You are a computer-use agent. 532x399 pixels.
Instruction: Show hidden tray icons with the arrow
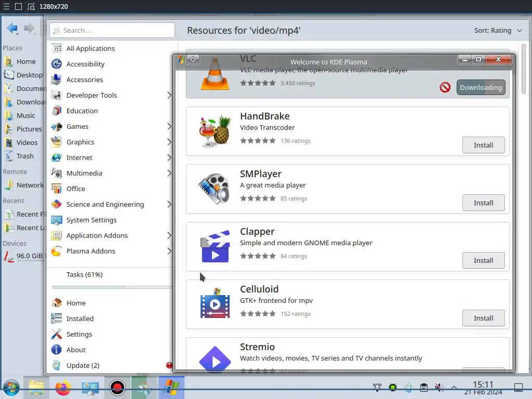454,388
